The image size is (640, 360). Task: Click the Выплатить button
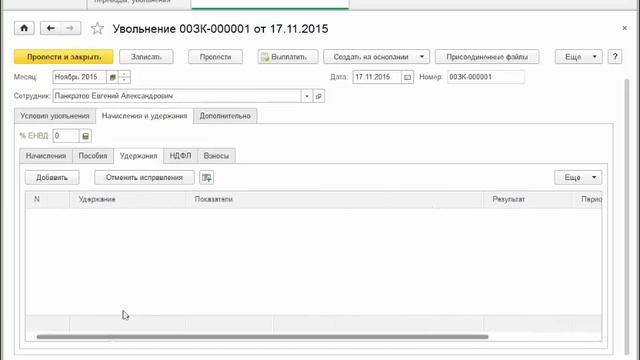(x=288, y=57)
